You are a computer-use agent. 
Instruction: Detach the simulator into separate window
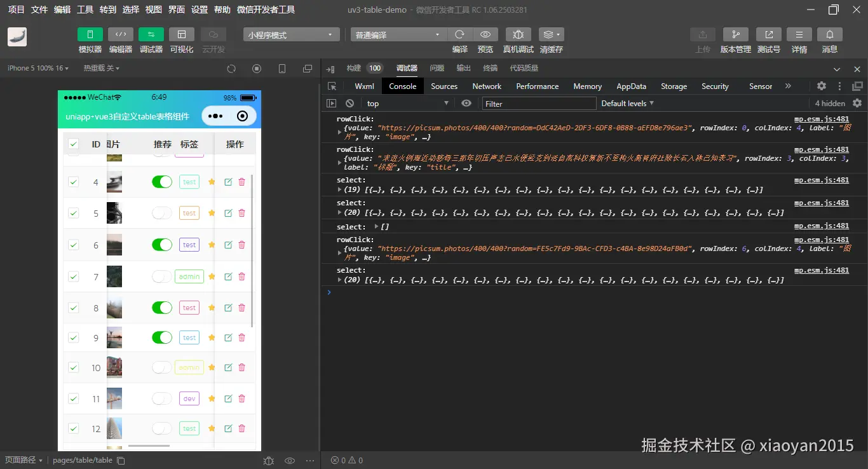(308, 69)
